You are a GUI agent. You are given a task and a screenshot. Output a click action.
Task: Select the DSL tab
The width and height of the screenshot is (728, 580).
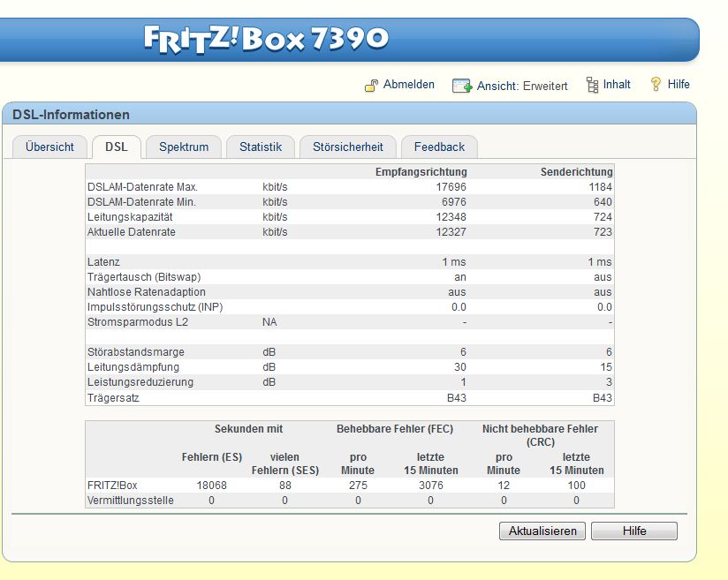click(x=116, y=147)
